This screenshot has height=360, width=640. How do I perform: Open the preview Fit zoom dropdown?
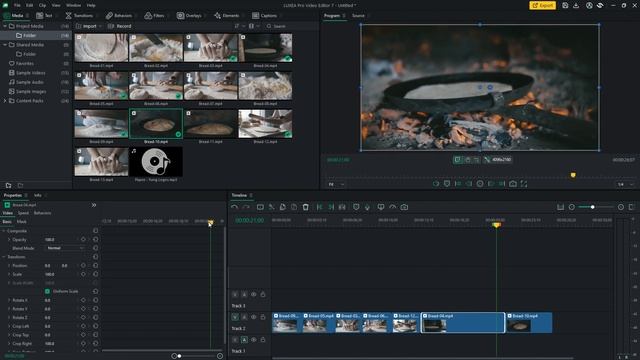[x=336, y=184]
